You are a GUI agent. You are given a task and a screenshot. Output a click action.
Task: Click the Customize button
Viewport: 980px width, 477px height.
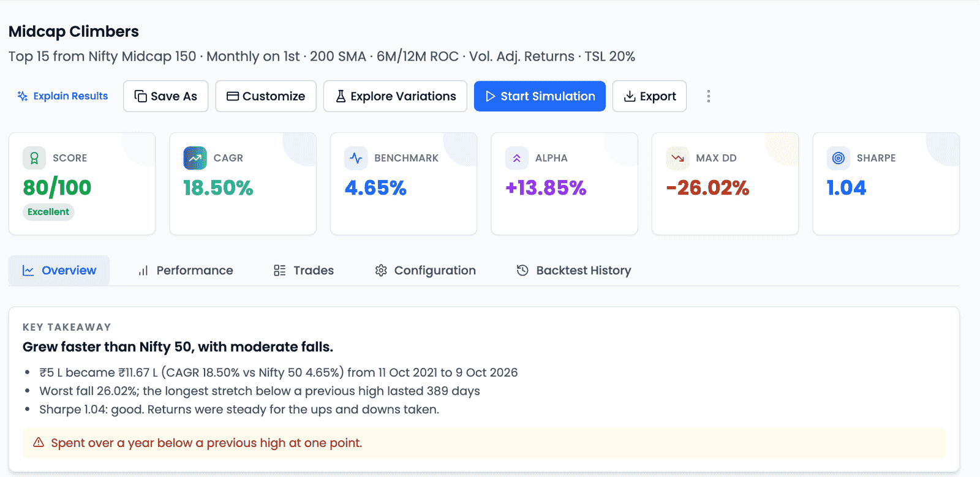tap(266, 96)
